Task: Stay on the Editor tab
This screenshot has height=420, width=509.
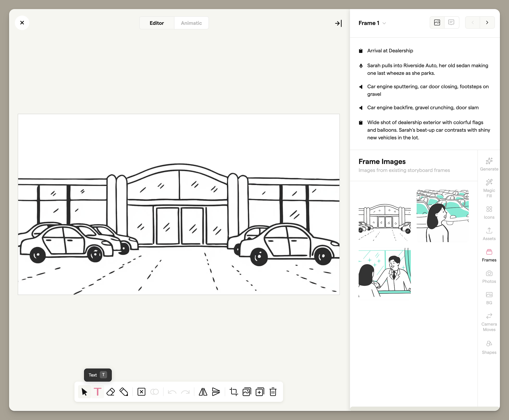Action: [x=157, y=23]
